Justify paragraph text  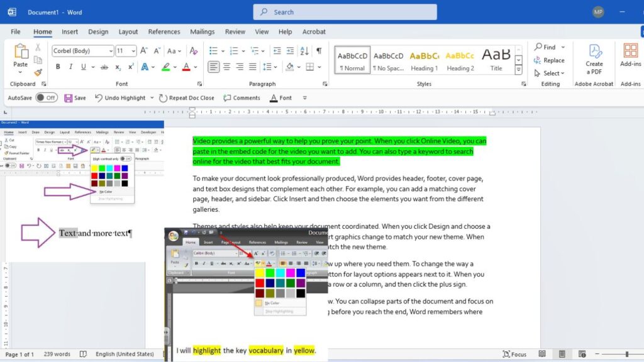[x=253, y=67]
